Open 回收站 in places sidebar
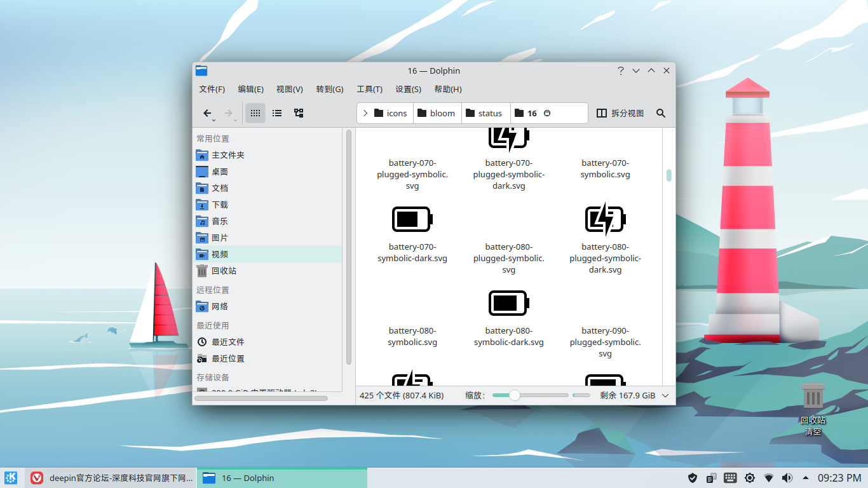The height and width of the screenshot is (488, 868). 267,271
